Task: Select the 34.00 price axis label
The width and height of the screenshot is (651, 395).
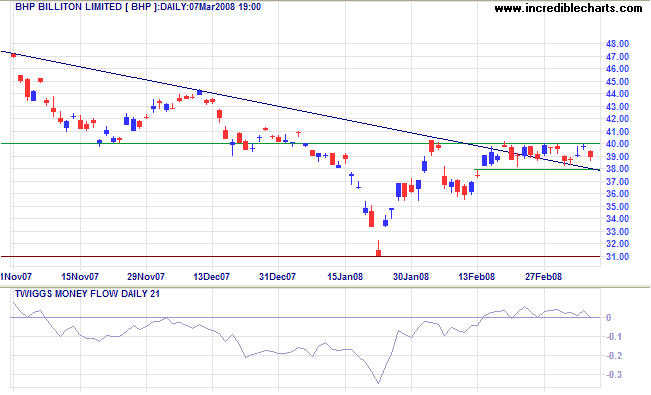Action: tap(617, 219)
